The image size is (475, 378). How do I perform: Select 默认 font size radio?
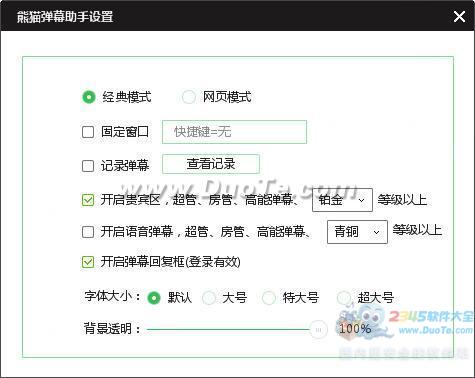[x=154, y=298]
